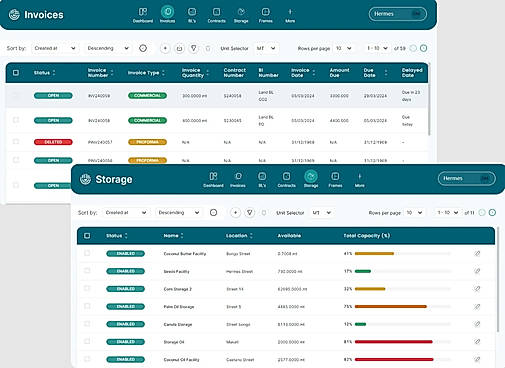Click the Storage window logo icon
This screenshot has height=368, width=505.
coord(85,179)
